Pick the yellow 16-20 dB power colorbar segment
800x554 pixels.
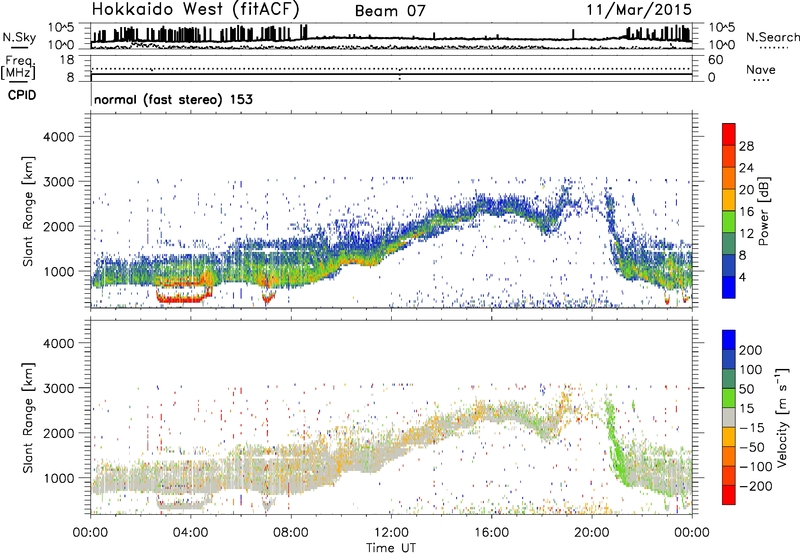729,200
